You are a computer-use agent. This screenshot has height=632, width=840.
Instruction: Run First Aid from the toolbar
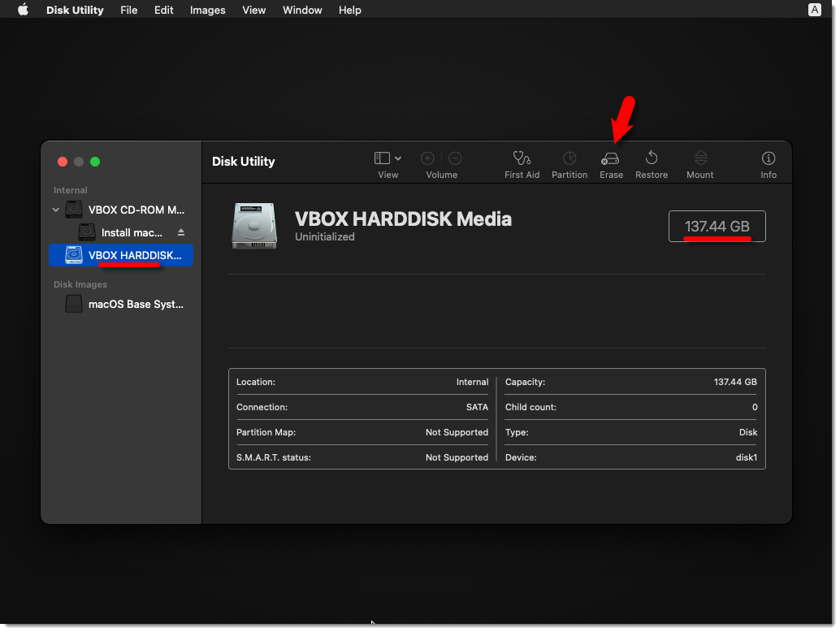pyautogui.click(x=522, y=158)
